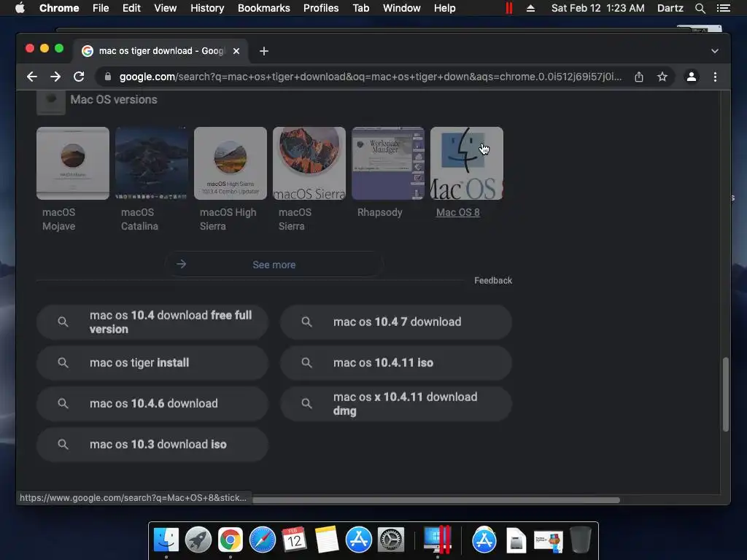Open the View menu

click(x=166, y=8)
